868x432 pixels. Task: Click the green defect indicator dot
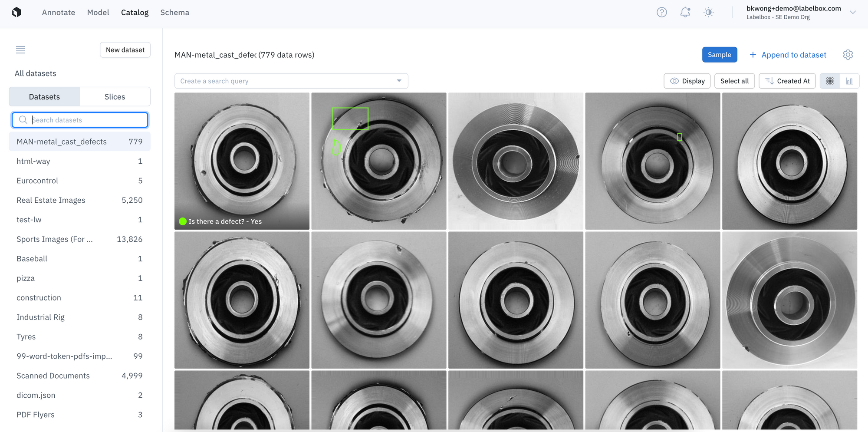click(x=183, y=221)
